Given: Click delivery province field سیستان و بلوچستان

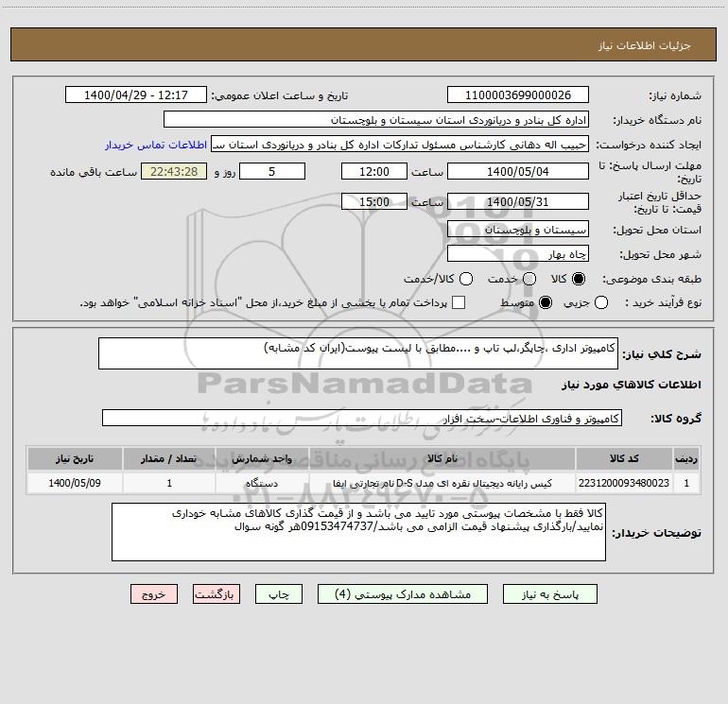Looking at the screenshot, I should (x=518, y=229).
